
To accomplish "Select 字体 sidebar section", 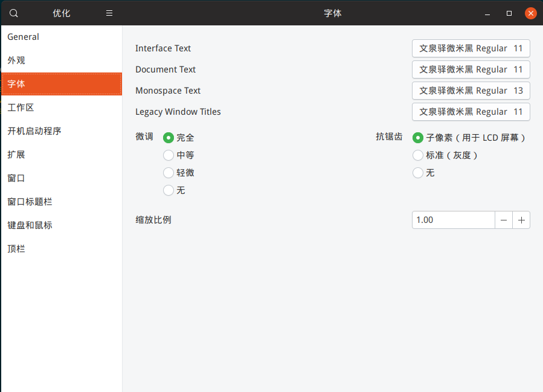I will [62, 84].
